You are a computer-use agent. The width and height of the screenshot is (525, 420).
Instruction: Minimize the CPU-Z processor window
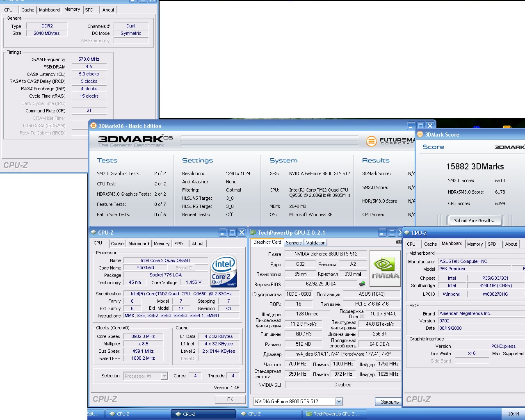(223, 233)
